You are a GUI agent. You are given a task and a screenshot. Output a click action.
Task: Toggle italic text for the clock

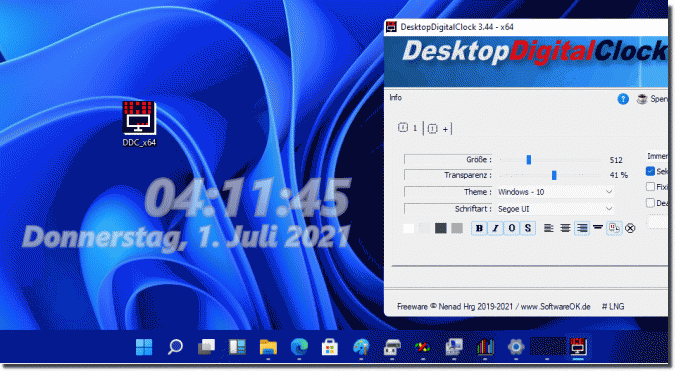point(495,228)
